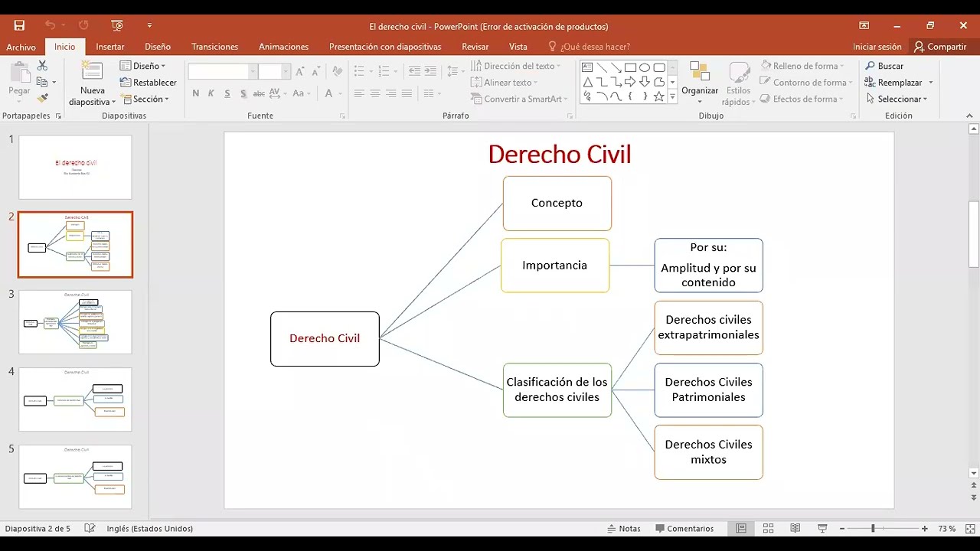Toggle text shadow formatting
This screenshot has height=551, width=980.
point(243,93)
